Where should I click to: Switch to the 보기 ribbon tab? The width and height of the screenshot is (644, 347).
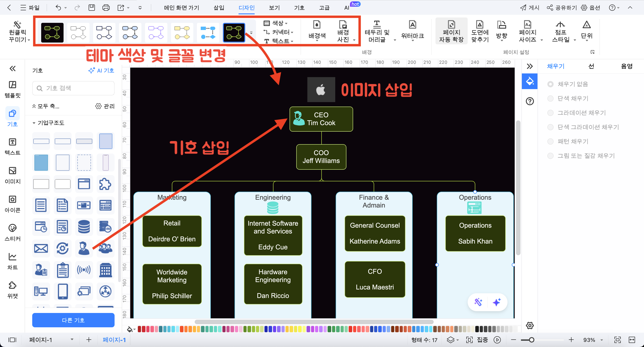tap(274, 8)
